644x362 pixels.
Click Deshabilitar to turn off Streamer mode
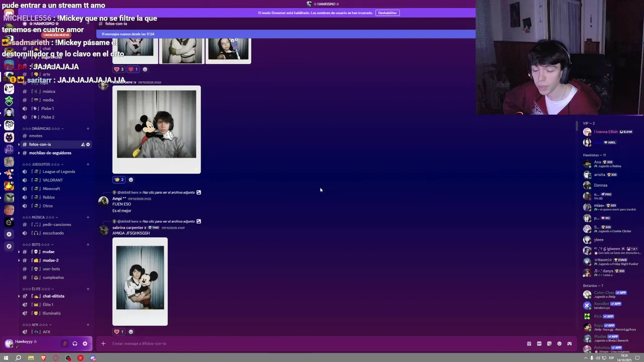[x=387, y=13]
